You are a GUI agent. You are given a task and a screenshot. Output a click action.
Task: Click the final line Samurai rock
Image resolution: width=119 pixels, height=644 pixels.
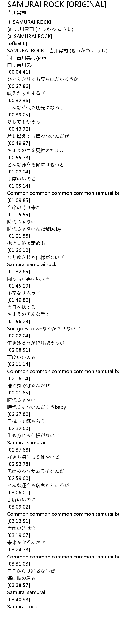pyautogui.click(x=22, y=606)
